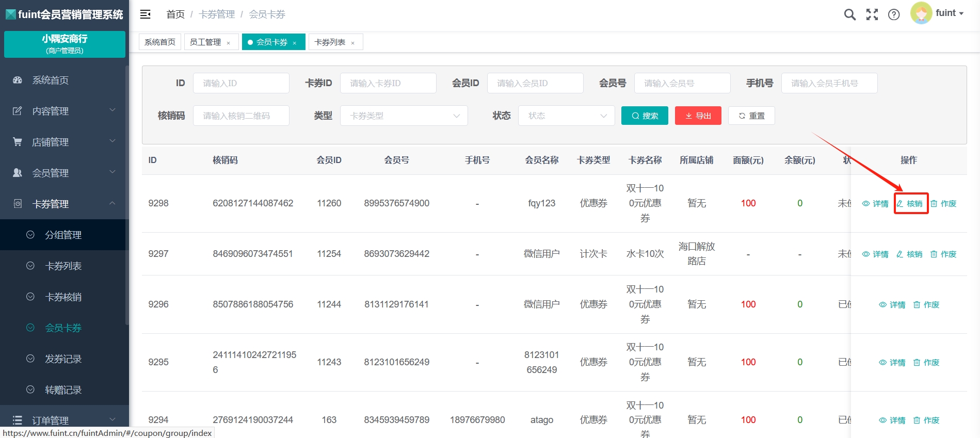Focus the 手机号 input field
This screenshot has width=980, height=438.
click(x=829, y=83)
